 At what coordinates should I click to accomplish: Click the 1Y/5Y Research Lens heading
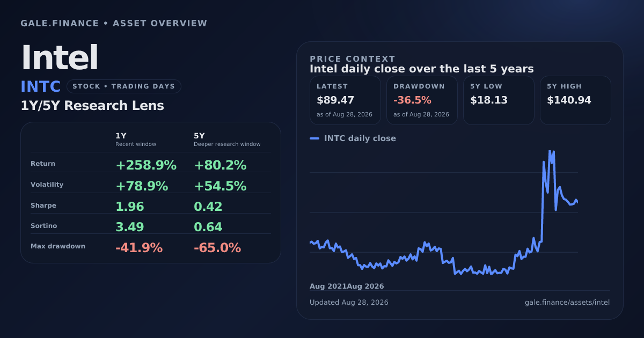point(92,106)
